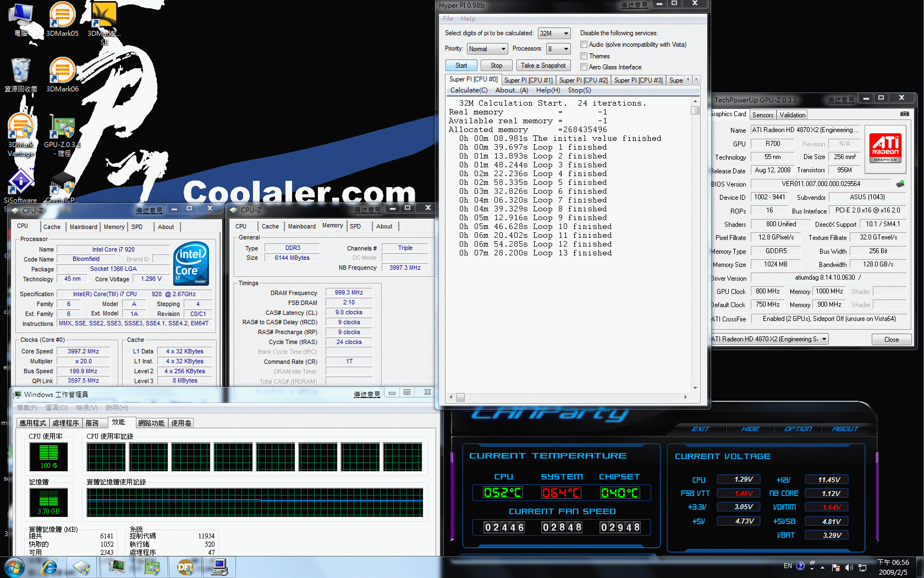Toggle the Themes service checkbox
Viewport: 924px width, 578px height.
(x=584, y=56)
